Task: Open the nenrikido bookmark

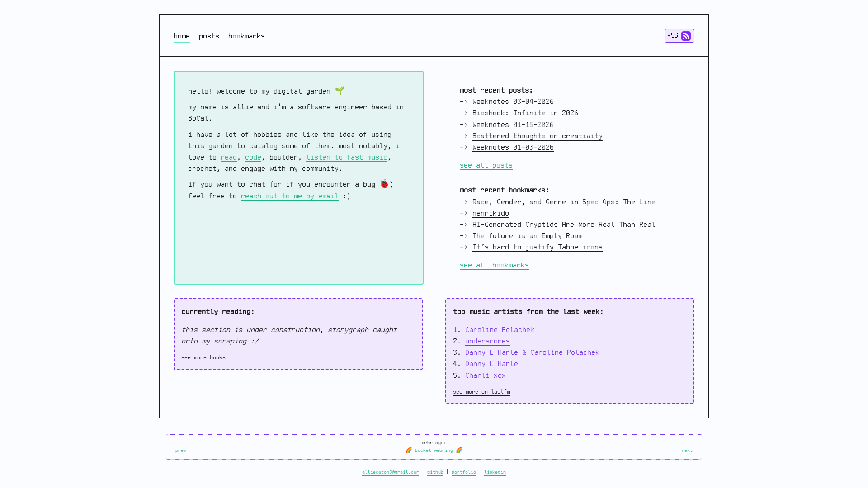Action: (491, 213)
